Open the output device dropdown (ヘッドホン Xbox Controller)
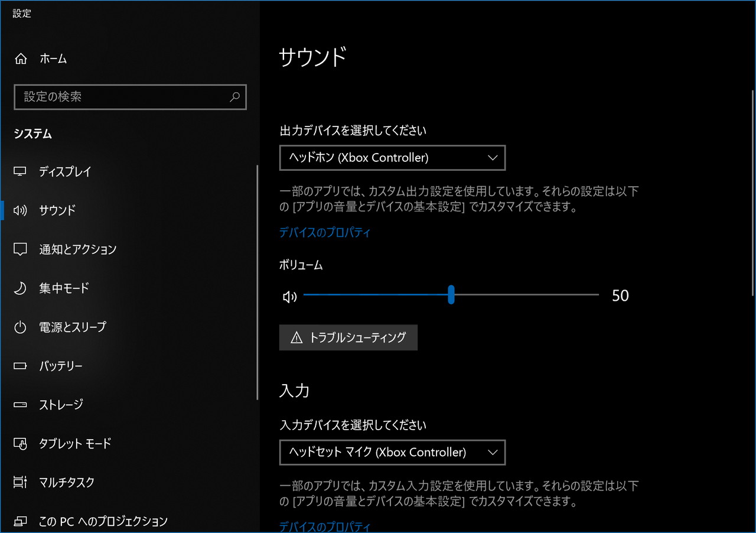The width and height of the screenshot is (756, 533). [x=392, y=158]
